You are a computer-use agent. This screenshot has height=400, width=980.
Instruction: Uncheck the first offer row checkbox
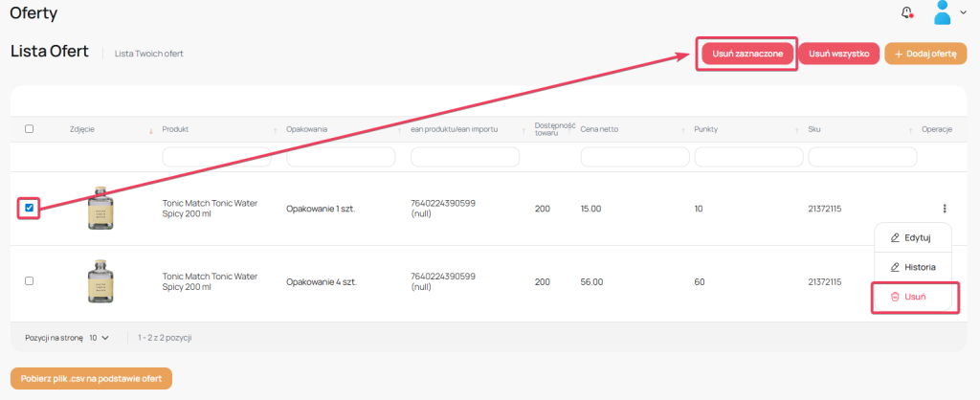pyautogui.click(x=29, y=208)
